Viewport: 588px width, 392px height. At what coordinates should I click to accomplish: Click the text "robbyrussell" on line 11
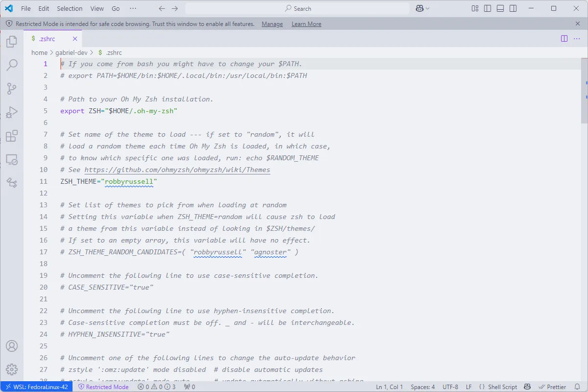point(129,181)
